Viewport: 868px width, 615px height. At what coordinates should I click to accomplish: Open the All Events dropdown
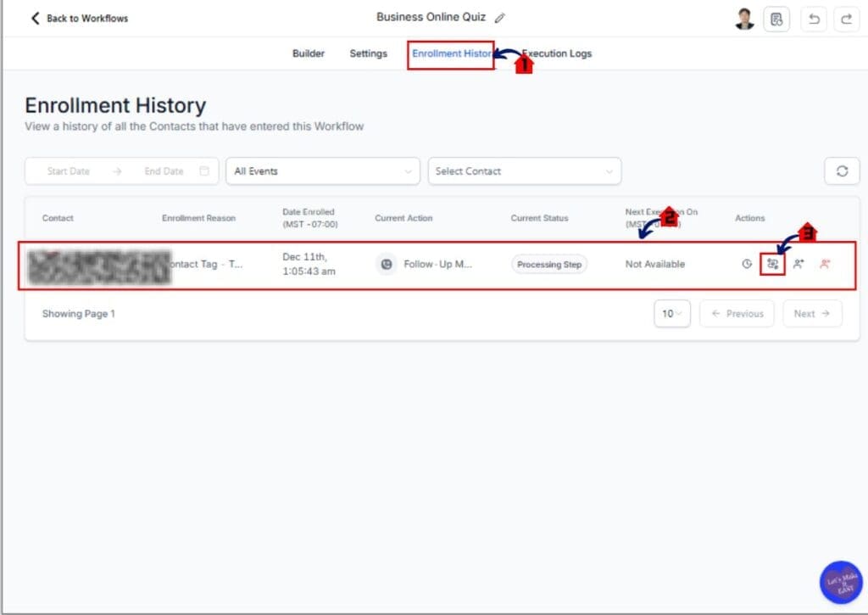click(322, 171)
